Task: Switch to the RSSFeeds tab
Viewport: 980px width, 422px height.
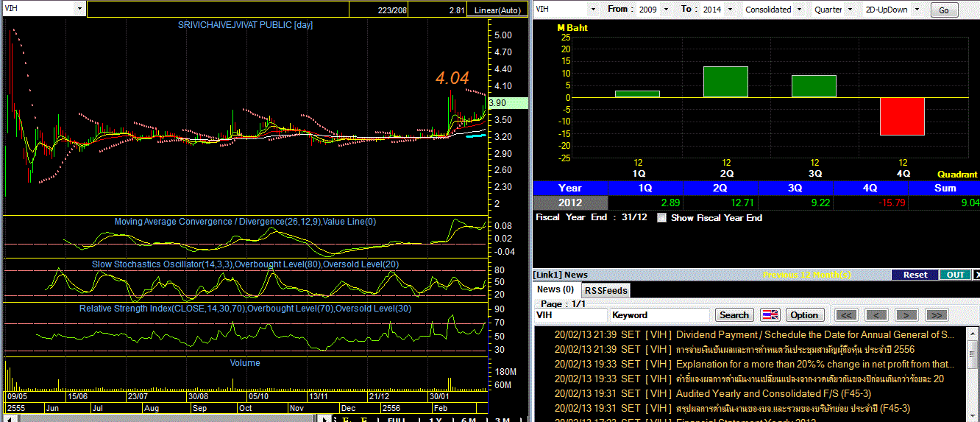Action: (x=606, y=290)
